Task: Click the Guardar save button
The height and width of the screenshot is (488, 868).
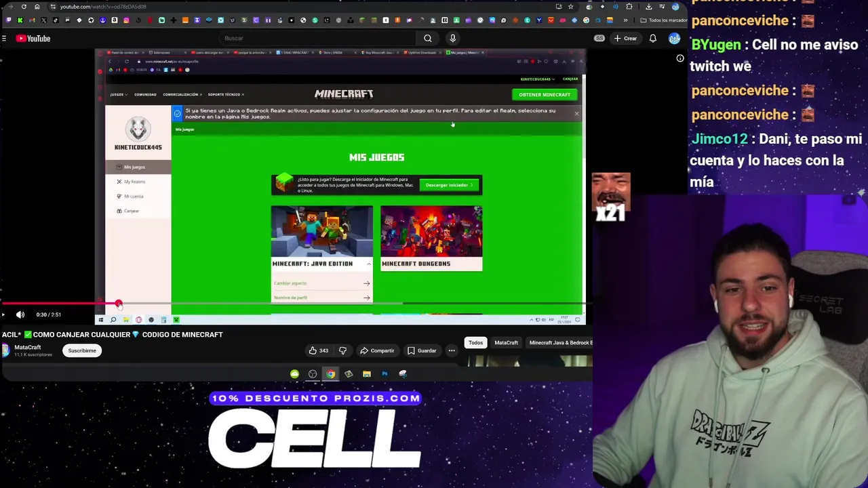Action: 422,350
